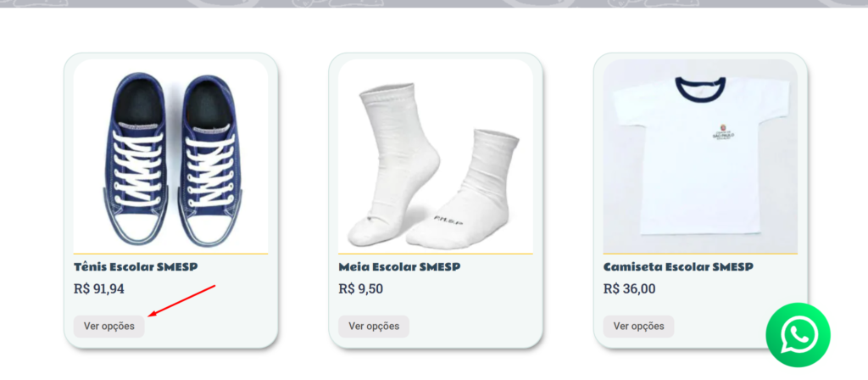Click Ver opções under Tênis Escolar SMESP
The width and height of the screenshot is (868, 380).
point(109,327)
